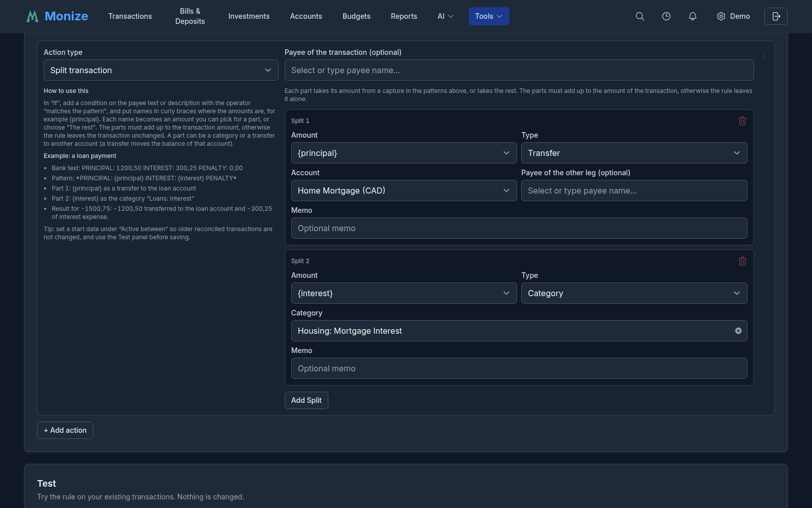Focus the transaction payee input field

[519, 70]
